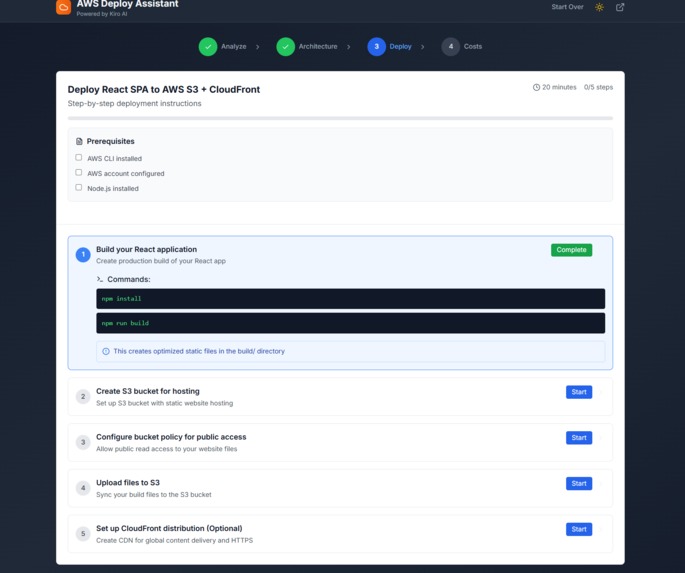Click the Deploy React SPA heading
Image resolution: width=685 pixels, height=573 pixels.
164,90
